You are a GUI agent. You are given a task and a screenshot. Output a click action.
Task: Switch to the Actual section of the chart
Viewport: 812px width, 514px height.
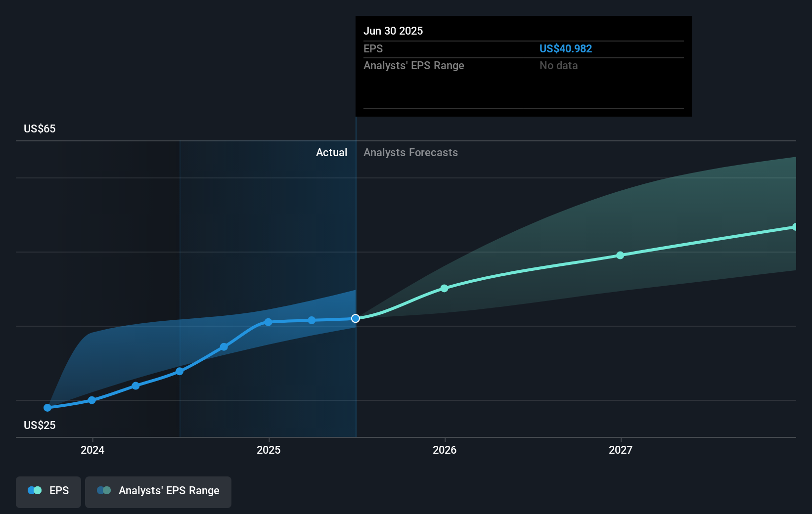tap(331, 152)
